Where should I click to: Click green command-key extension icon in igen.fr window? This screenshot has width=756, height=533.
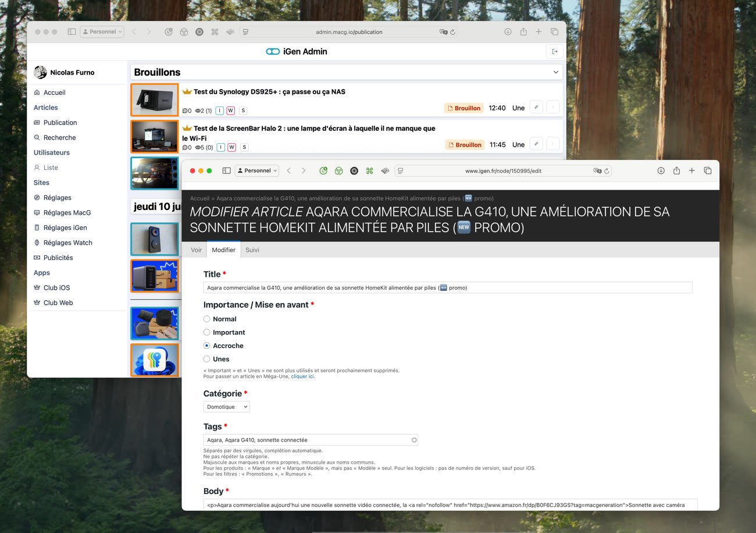coord(369,170)
